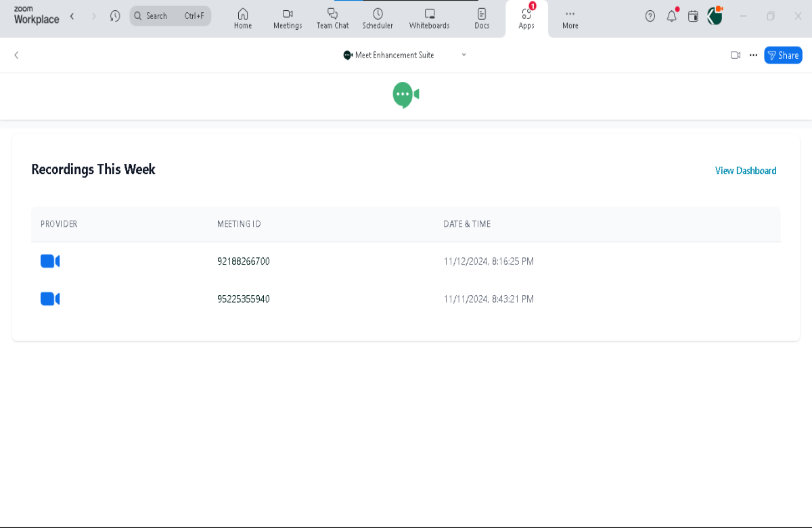Open the View Dashboard link
The height and width of the screenshot is (528, 812).
click(x=746, y=171)
